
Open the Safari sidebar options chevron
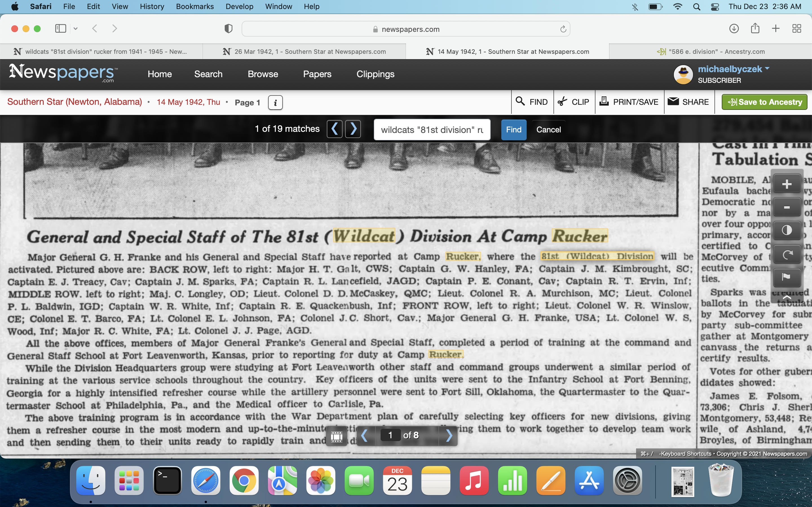(x=76, y=28)
